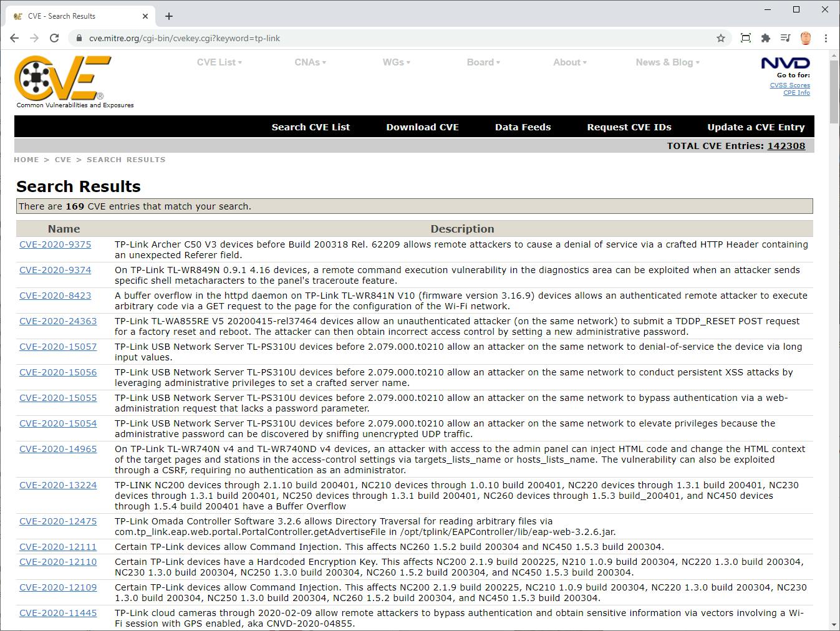Reload the CVE search page
Image resolution: width=840 pixels, height=631 pixels.
click(x=54, y=38)
